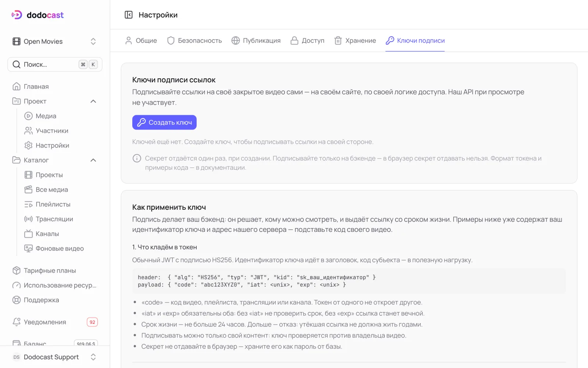Switch to the Безопасность tab
Viewport: 588px width, 368px height.
(194, 40)
